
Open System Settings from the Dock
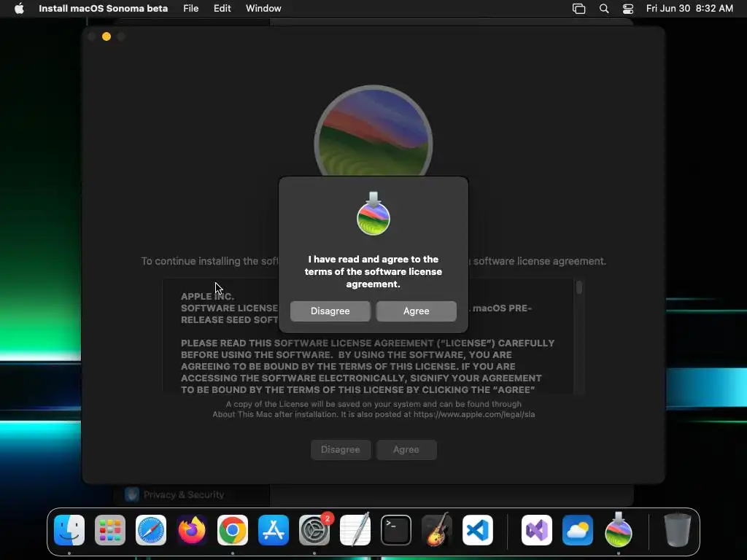314,530
